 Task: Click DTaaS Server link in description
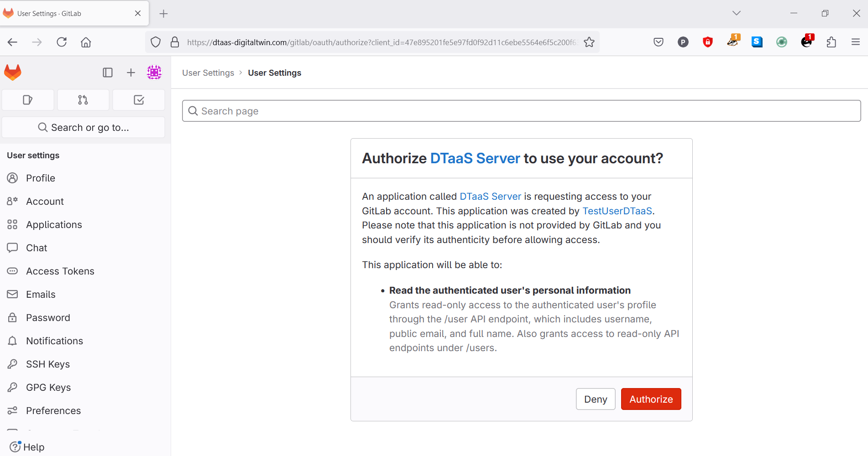[x=490, y=197]
